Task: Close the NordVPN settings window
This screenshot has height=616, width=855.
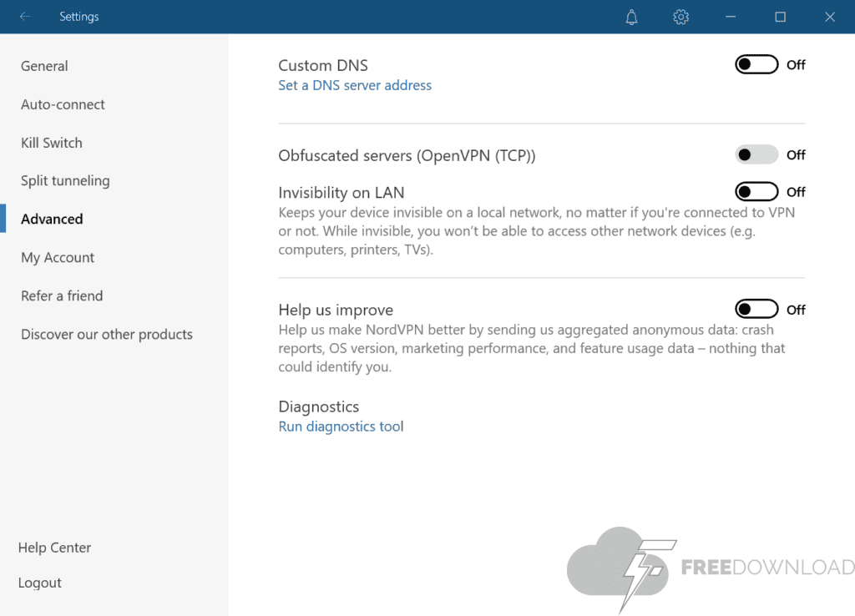Action: 830,17
